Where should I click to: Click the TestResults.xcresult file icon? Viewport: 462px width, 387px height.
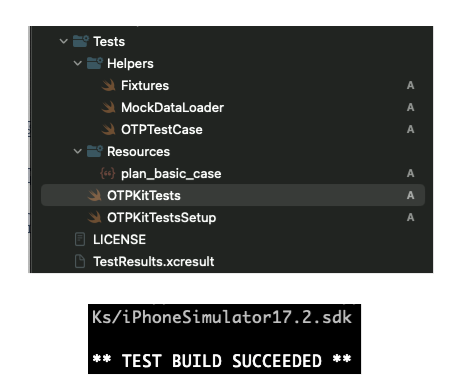[x=80, y=261]
